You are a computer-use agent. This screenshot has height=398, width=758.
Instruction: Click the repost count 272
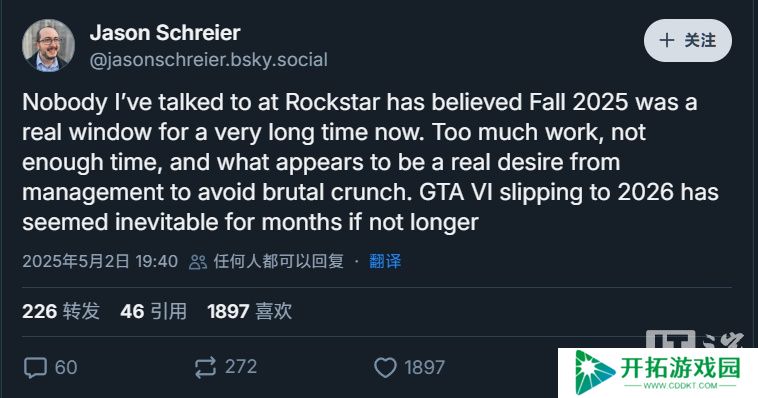click(241, 367)
